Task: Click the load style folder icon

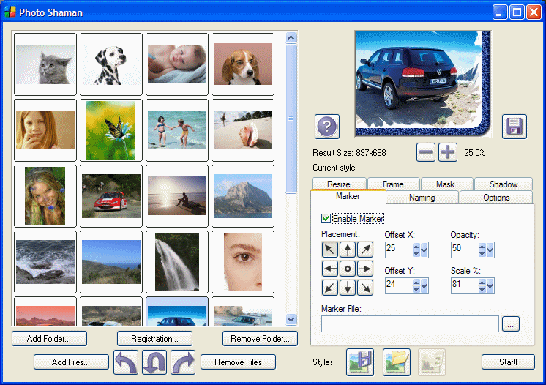Action: [x=397, y=362]
